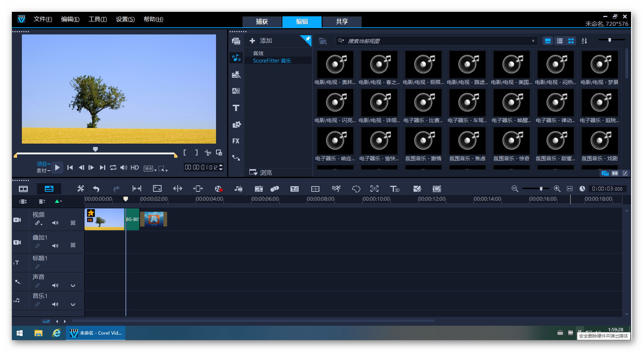Switch to the 捕获 (Capture) tab

(262, 21)
